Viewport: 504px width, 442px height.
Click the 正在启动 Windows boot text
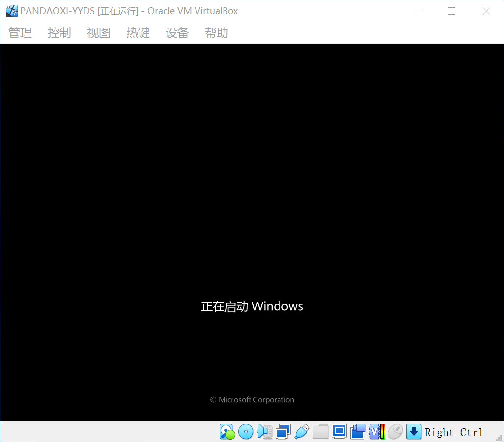point(252,306)
